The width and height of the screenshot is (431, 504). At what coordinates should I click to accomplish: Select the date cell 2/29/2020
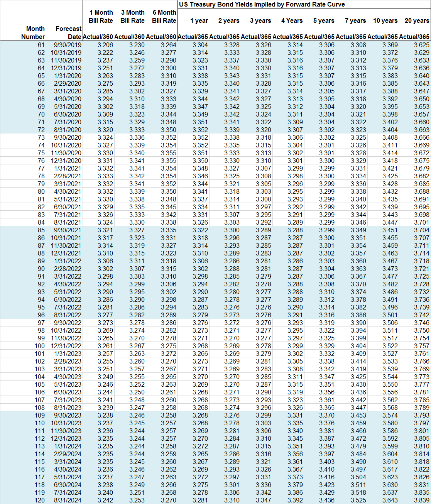[x=68, y=83]
